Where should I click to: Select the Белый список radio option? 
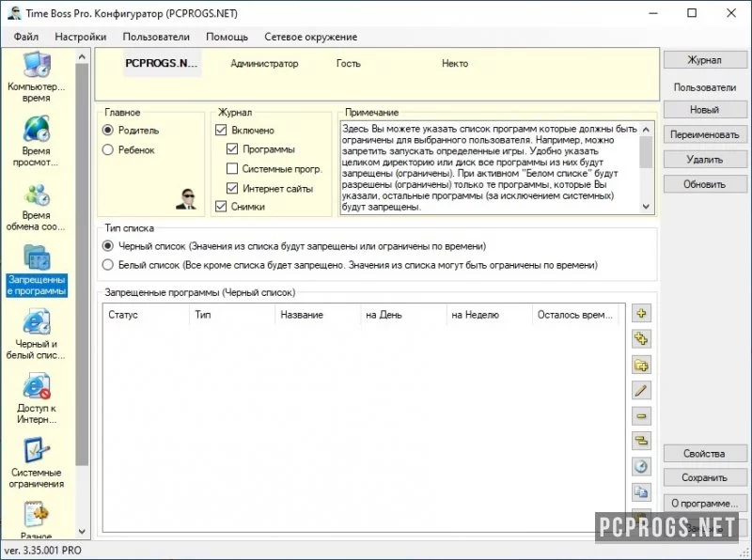click(108, 265)
